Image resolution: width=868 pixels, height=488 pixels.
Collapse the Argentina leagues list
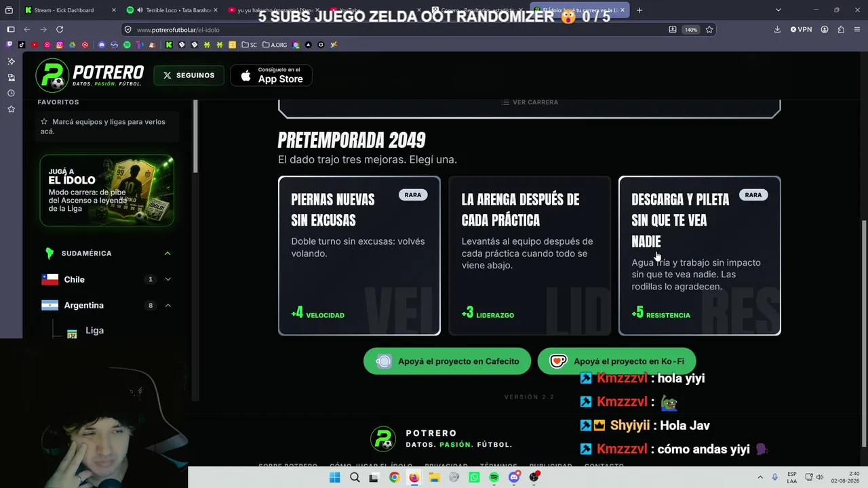point(168,306)
